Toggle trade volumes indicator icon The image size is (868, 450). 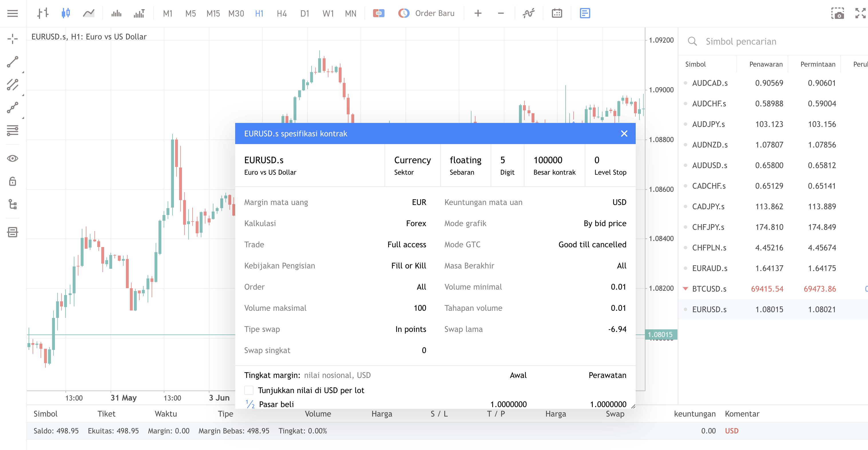pos(139,13)
